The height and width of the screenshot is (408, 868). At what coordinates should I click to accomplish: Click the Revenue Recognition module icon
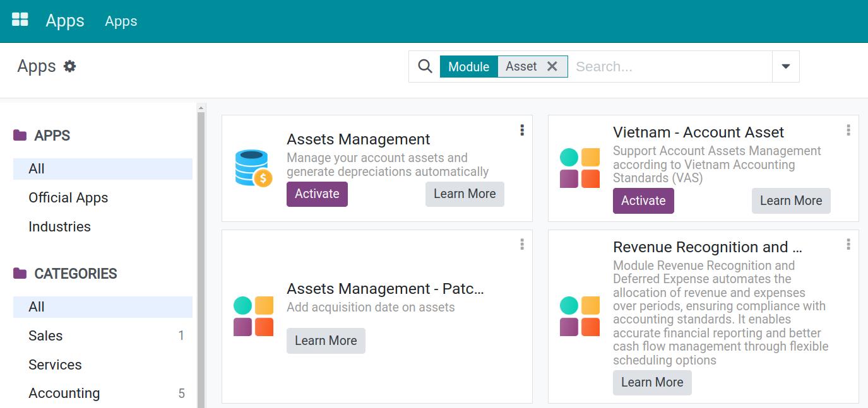point(580,316)
